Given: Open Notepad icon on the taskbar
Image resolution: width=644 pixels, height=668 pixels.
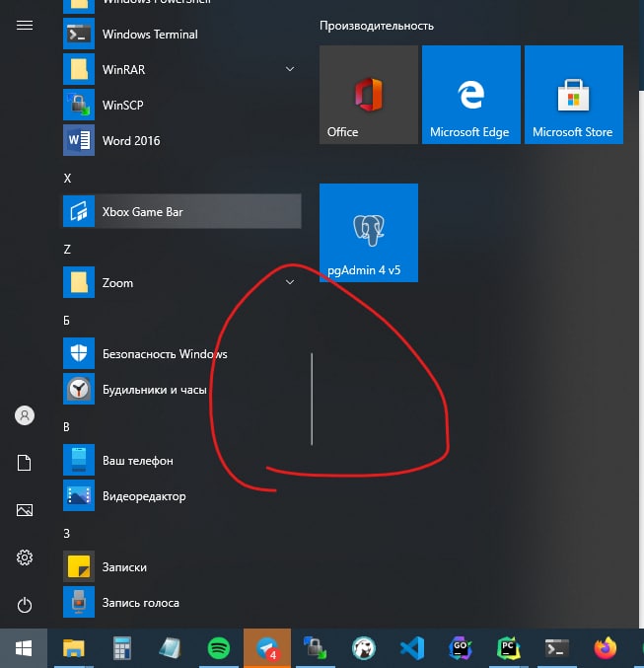Looking at the screenshot, I should click(171, 648).
